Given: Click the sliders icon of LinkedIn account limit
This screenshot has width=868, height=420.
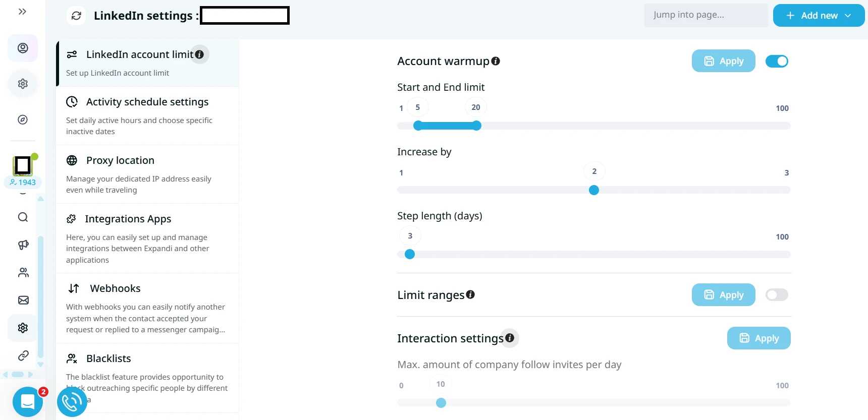Looking at the screenshot, I should (x=72, y=54).
